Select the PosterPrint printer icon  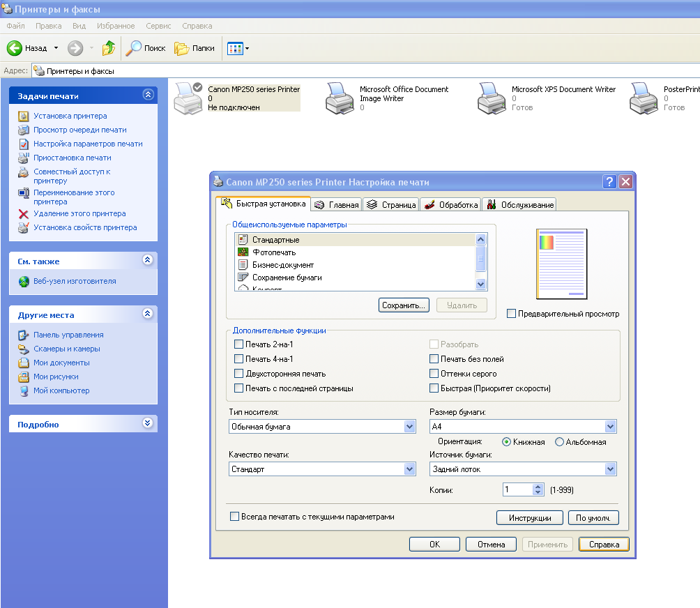coord(644,98)
